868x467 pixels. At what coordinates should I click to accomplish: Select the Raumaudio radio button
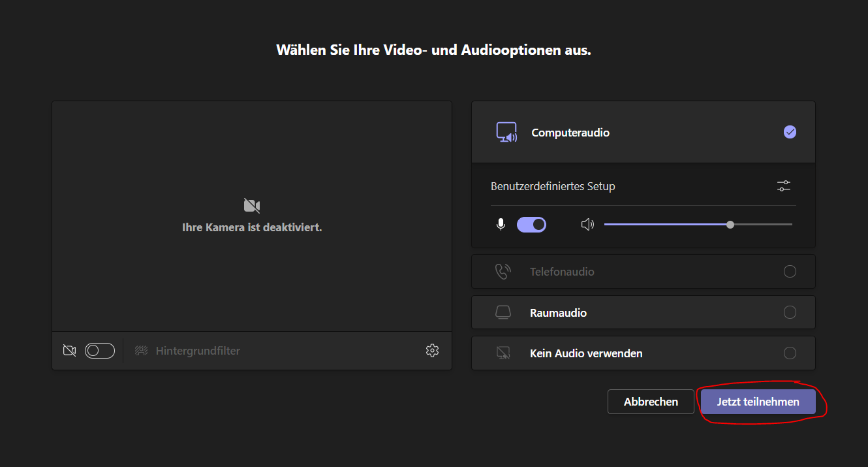click(x=790, y=313)
